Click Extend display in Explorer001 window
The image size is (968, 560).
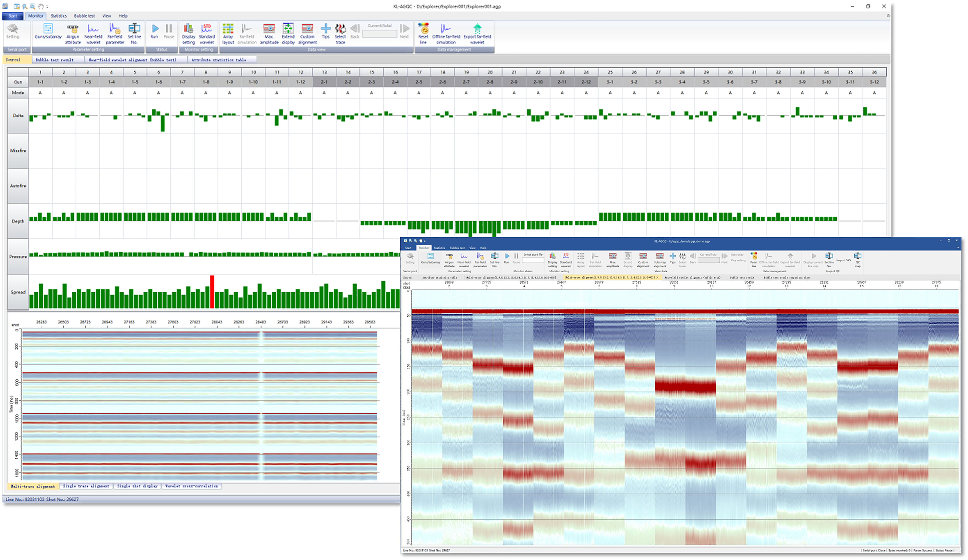coord(288,34)
